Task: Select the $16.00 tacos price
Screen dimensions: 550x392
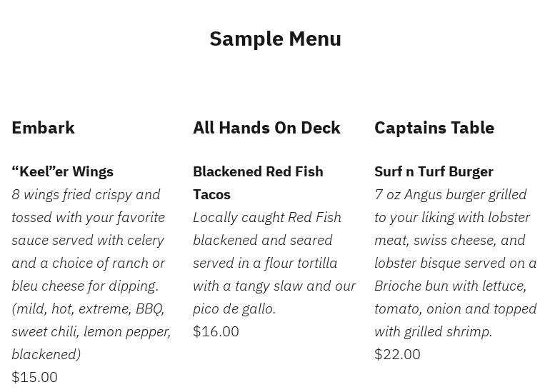Action: (x=216, y=331)
